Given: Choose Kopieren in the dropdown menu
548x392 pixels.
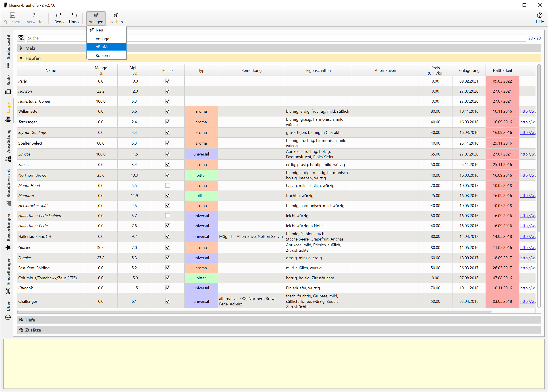Looking at the screenshot, I should click(104, 56).
